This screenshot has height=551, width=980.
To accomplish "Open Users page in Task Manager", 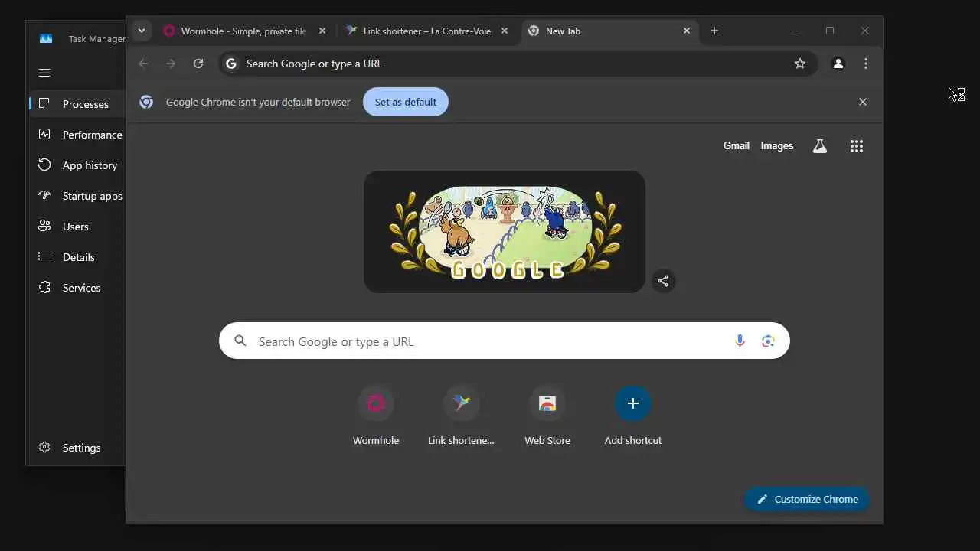I will 77,227.
